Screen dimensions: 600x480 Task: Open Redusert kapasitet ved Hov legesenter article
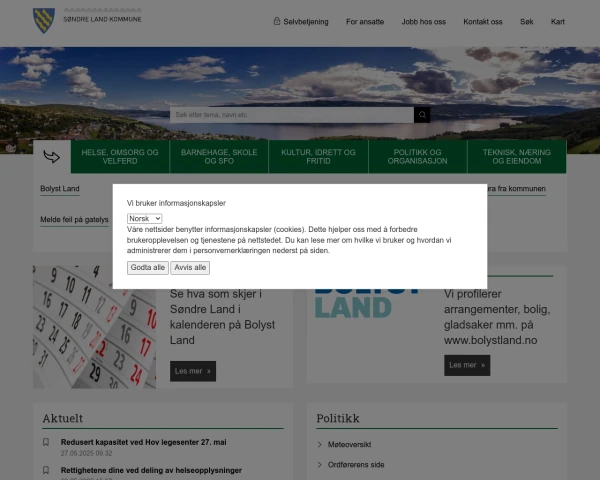143,442
